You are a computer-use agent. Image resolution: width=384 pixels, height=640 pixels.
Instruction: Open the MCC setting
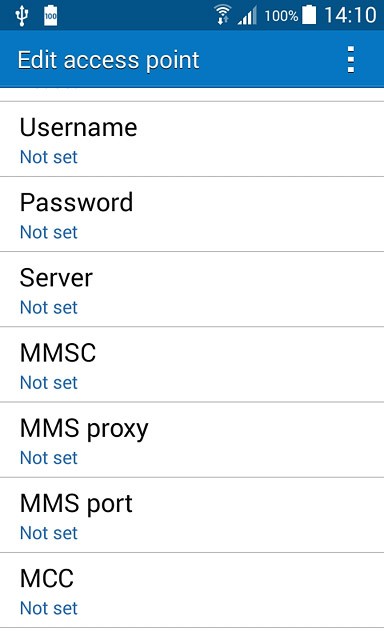192,590
